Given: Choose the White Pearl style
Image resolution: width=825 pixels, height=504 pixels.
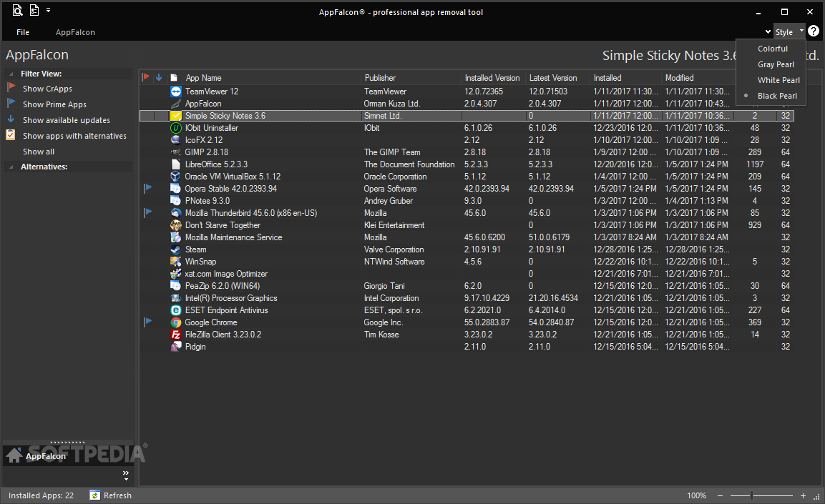Looking at the screenshot, I should tap(778, 80).
